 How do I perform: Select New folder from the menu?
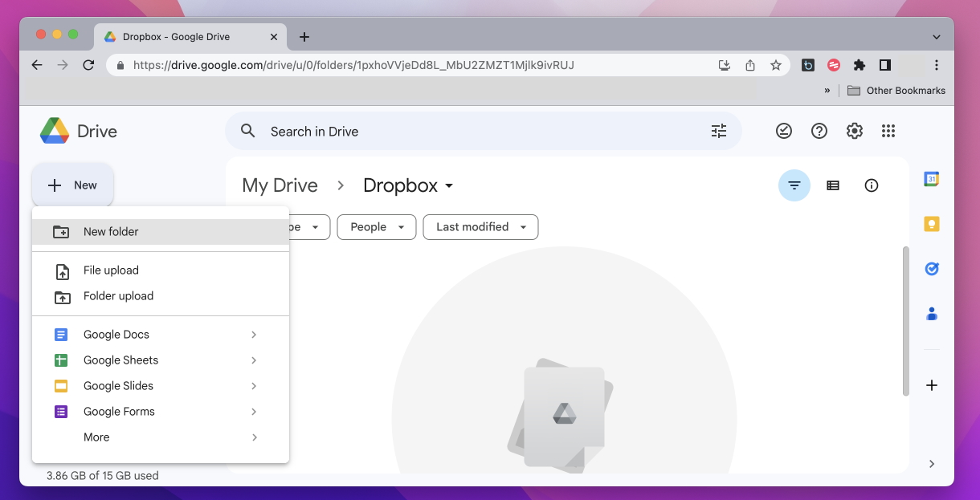[112, 231]
